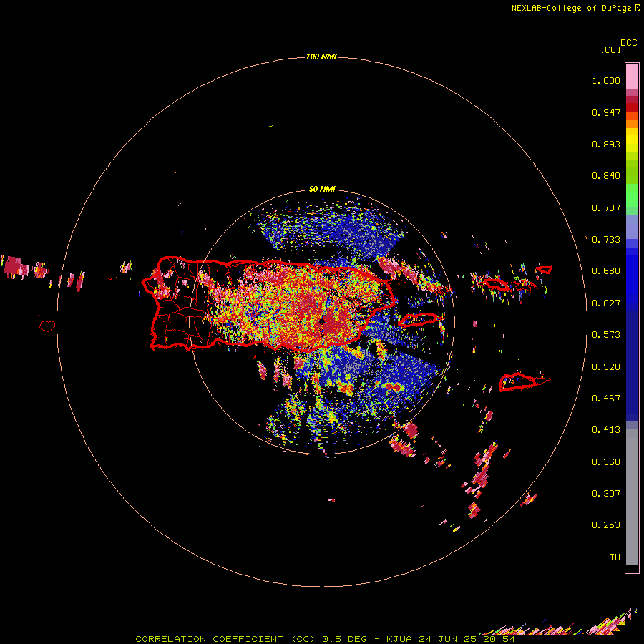
Task: Pick the dark navy color bar segment
Action: (x=632, y=366)
